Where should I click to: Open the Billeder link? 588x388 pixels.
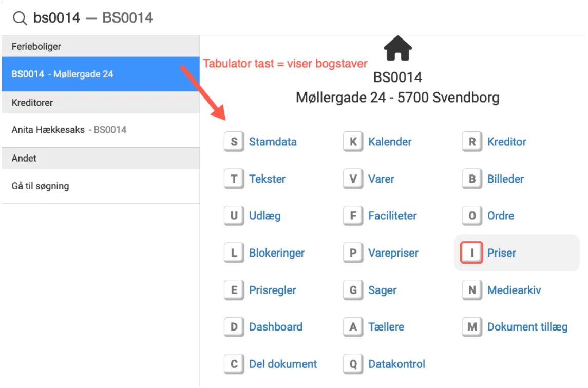click(505, 179)
